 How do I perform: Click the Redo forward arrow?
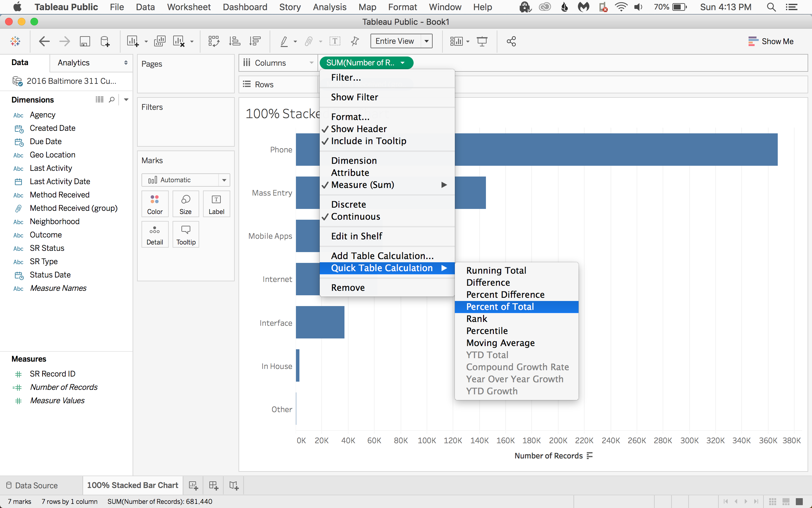pos(64,41)
